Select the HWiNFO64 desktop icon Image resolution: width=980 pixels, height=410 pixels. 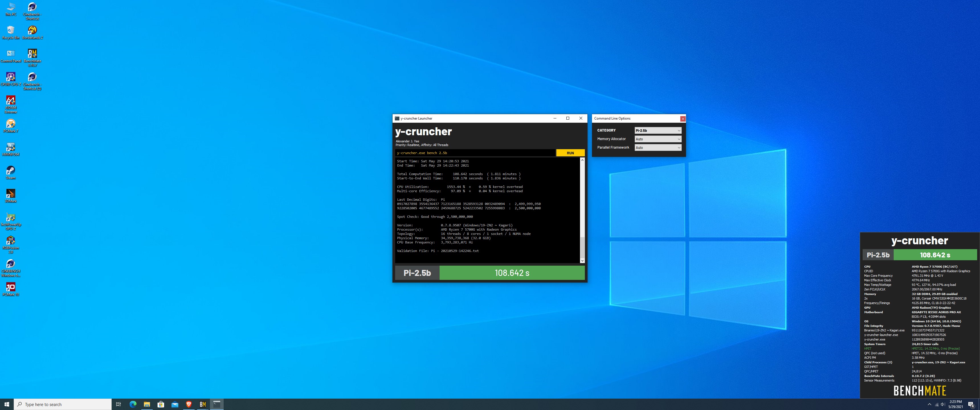[11, 149]
